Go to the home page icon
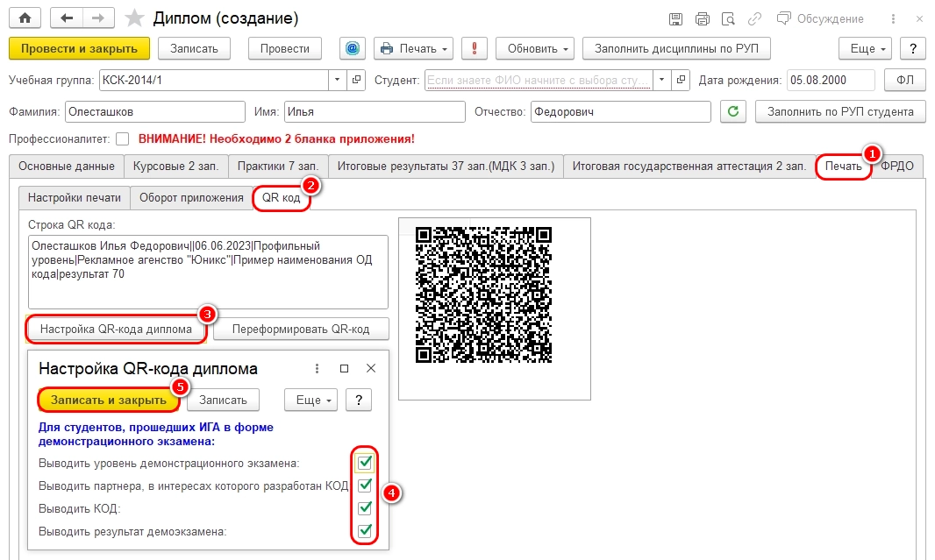 [x=25, y=18]
